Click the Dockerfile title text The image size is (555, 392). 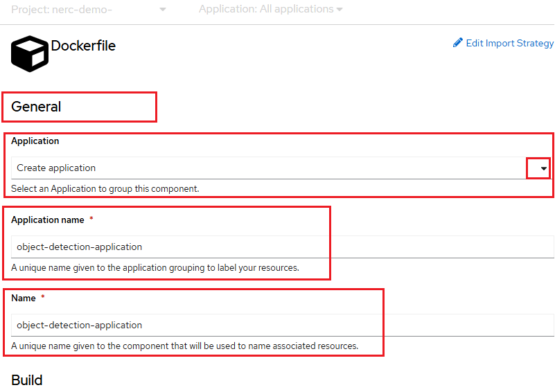click(83, 46)
